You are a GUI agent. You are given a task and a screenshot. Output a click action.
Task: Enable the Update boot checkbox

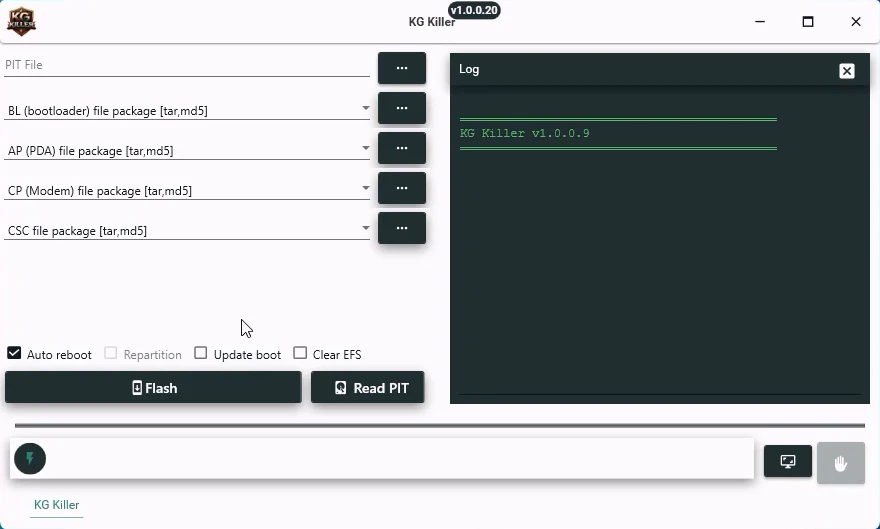(x=201, y=353)
